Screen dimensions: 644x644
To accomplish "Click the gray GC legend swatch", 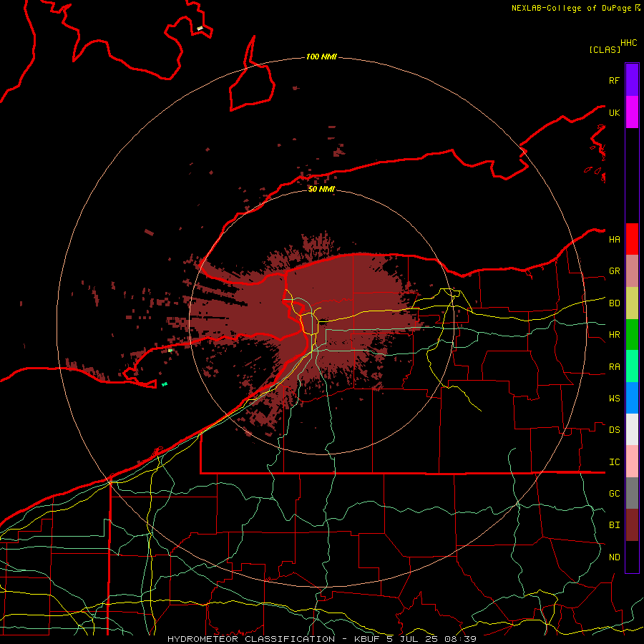I will 632,493.
